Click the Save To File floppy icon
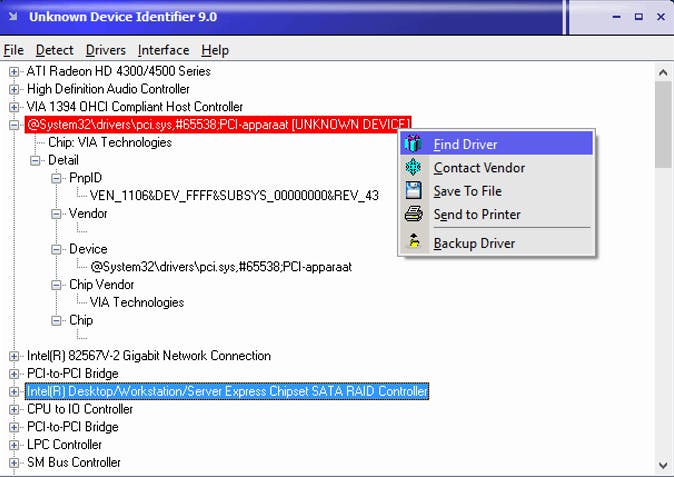This screenshot has height=477, width=674. (413, 190)
